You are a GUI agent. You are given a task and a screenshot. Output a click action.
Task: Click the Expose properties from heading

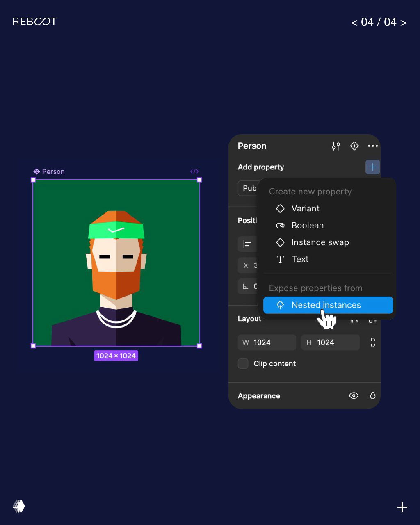pos(315,288)
